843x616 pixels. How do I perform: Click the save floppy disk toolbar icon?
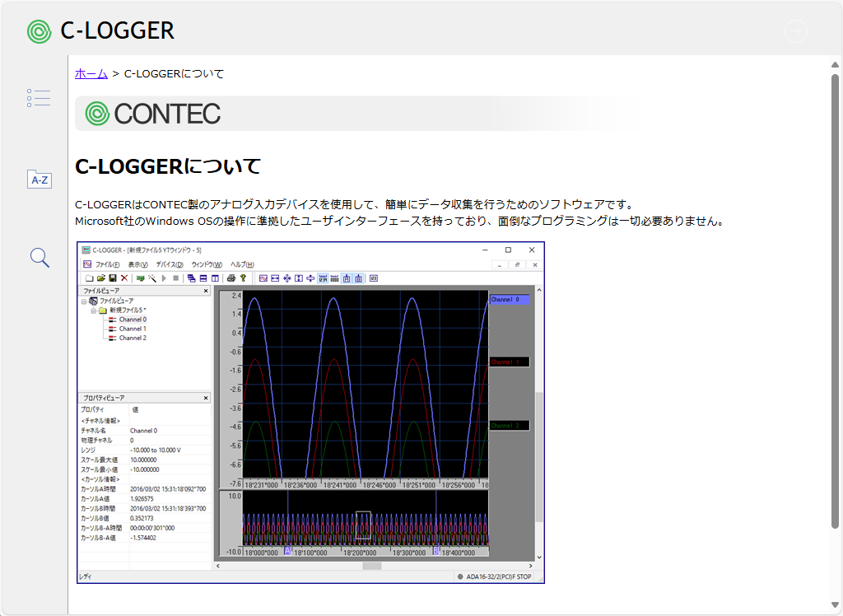(113, 278)
